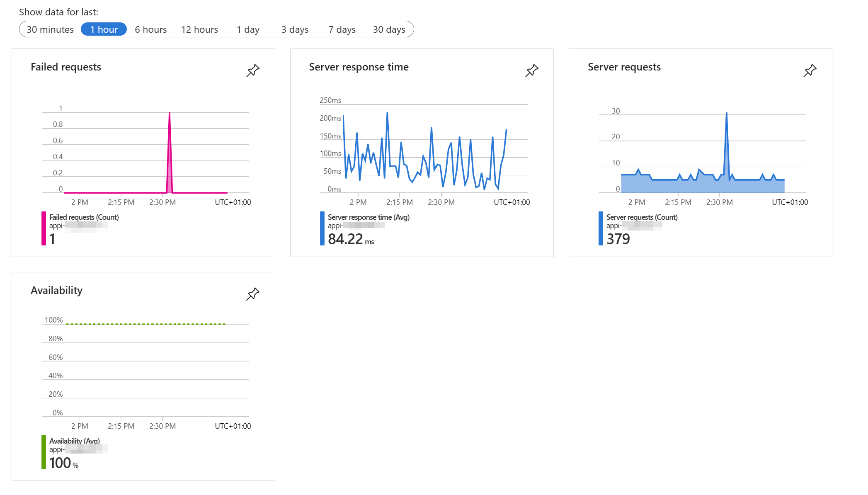
Task: Select the 12 hours time range
Action: [x=199, y=29]
